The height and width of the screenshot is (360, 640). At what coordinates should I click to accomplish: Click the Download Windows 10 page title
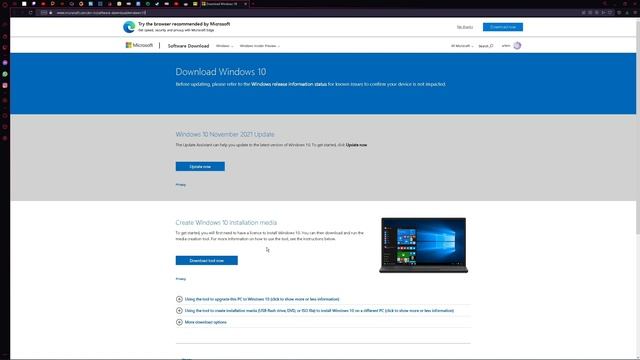[221, 72]
